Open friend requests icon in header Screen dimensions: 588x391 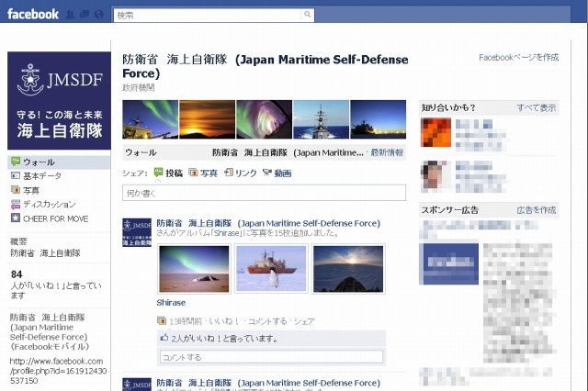click(70, 15)
